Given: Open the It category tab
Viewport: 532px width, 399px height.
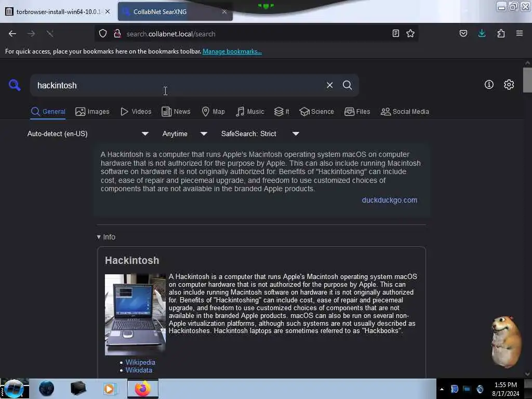Looking at the screenshot, I should pos(282,112).
